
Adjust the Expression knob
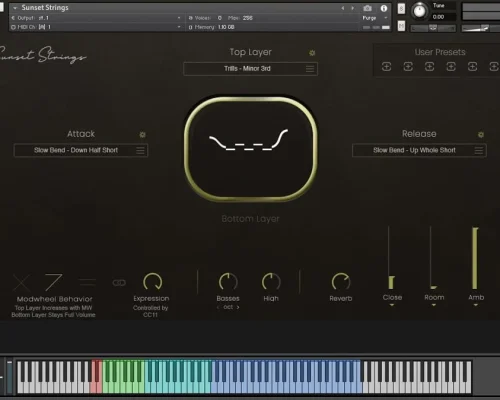point(152,282)
